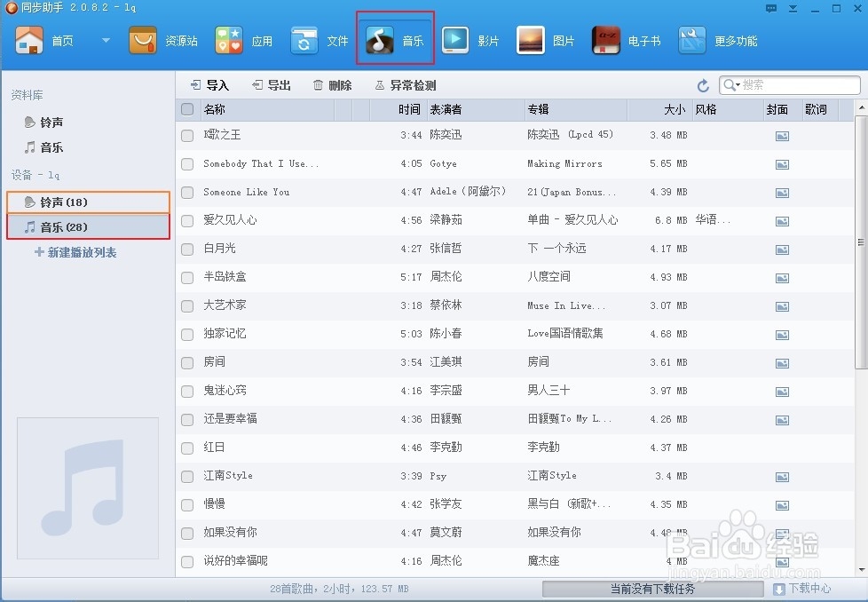This screenshot has width=868, height=602.
Task: Open the 文件 file sync icon
Action: point(304,41)
